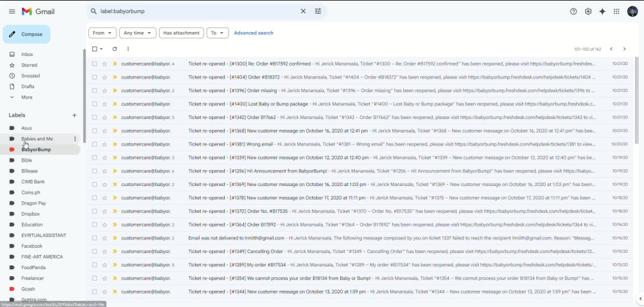
Task: Open the Advanced search link
Action: 253,33
